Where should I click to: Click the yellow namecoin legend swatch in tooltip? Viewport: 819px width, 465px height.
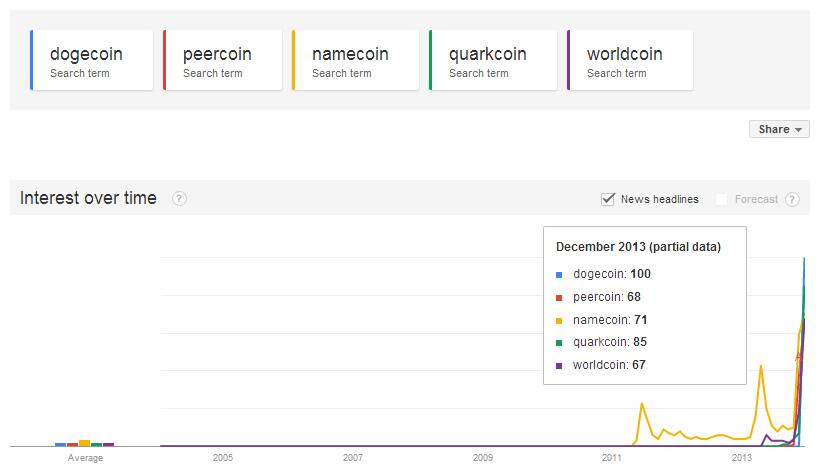coord(559,320)
